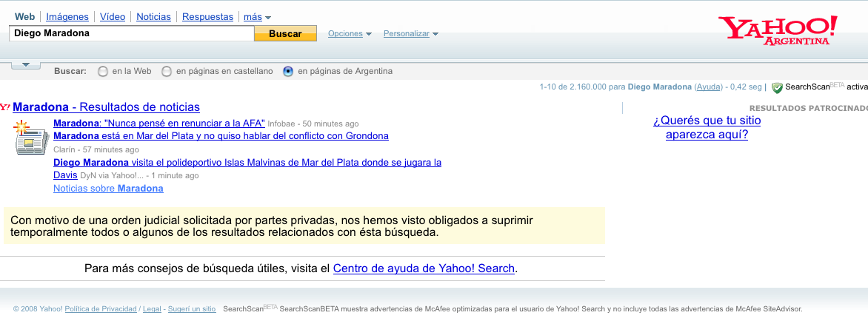Screen dimensions: 868x321
Task: Click the small Y! icon beside Maradona news heading
Action: click(x=5, y=107)
